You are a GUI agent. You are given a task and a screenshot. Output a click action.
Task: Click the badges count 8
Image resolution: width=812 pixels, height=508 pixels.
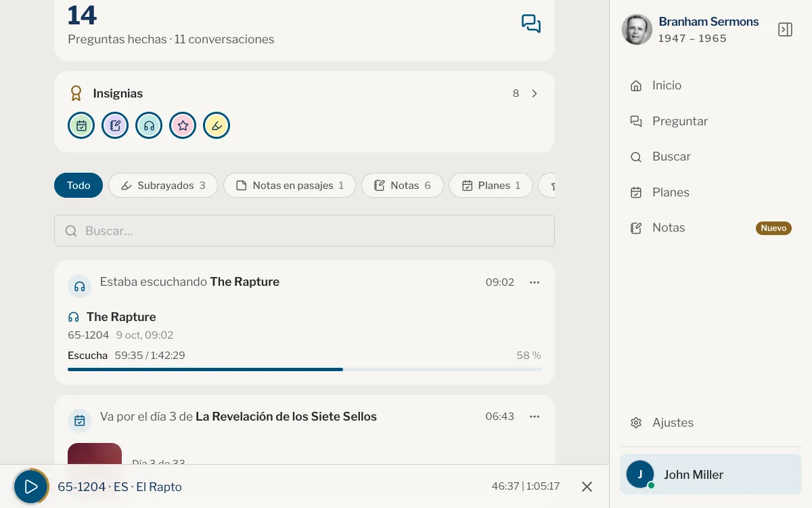(x=516, y=93)
